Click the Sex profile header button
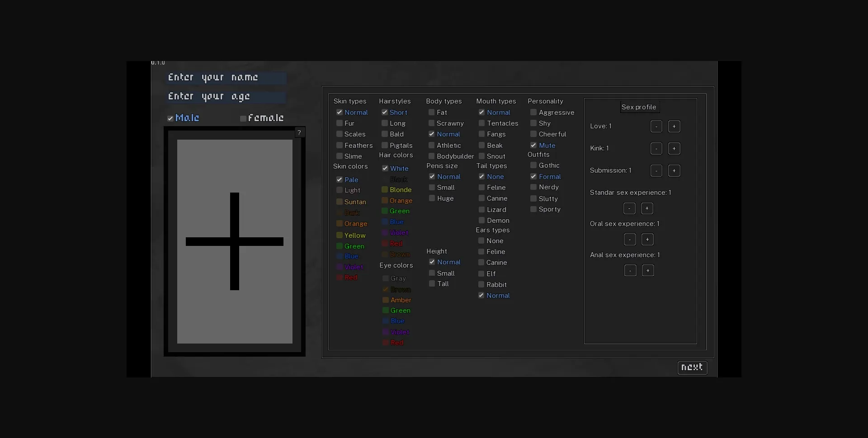This screenshot has width=868, height=438. tap(638, 107)
